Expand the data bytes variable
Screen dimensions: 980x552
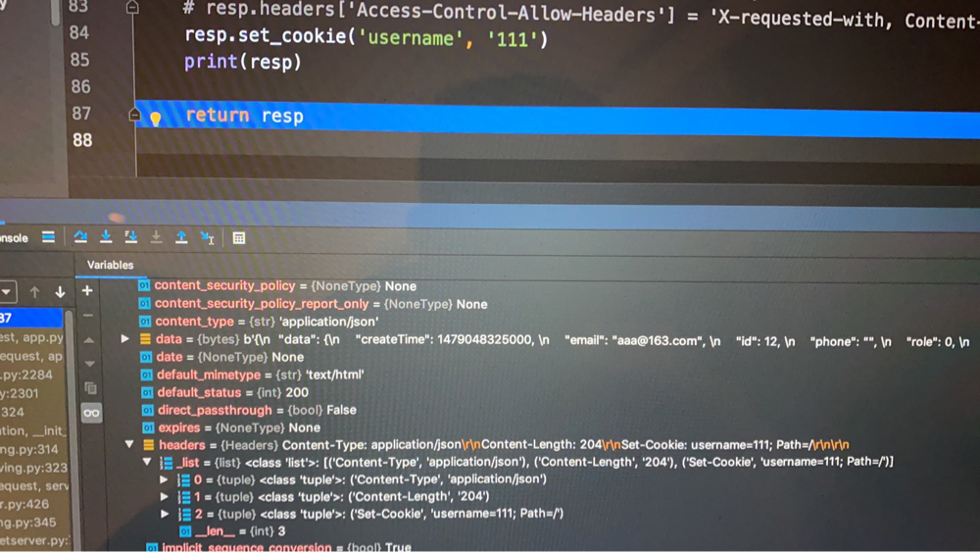pyautogui.click(x=125, y=339)
